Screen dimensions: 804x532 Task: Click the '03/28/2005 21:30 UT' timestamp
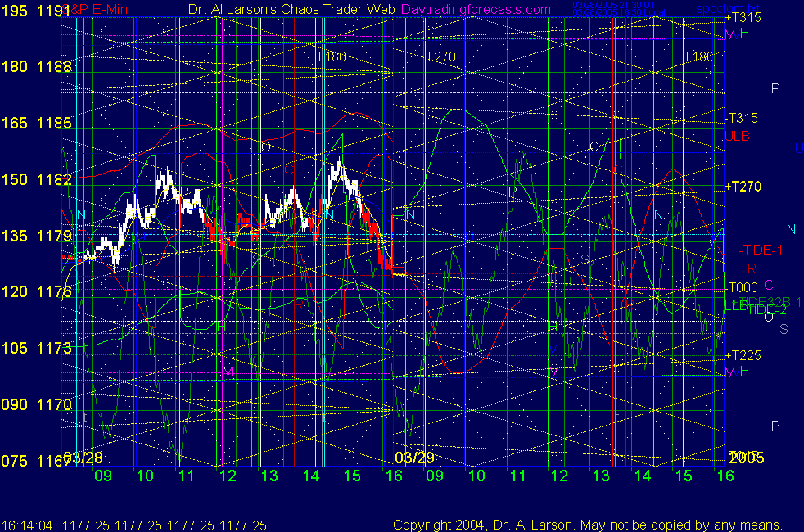point(613,6)
